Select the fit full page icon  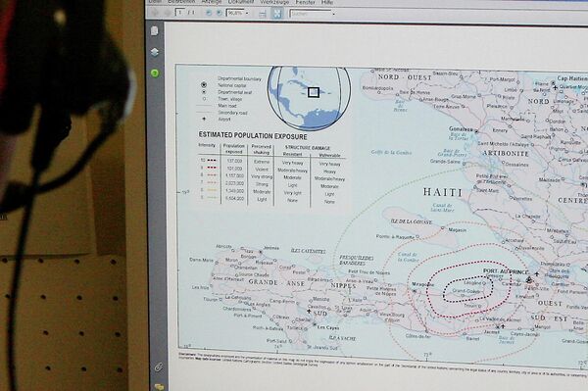pos(277,14)
